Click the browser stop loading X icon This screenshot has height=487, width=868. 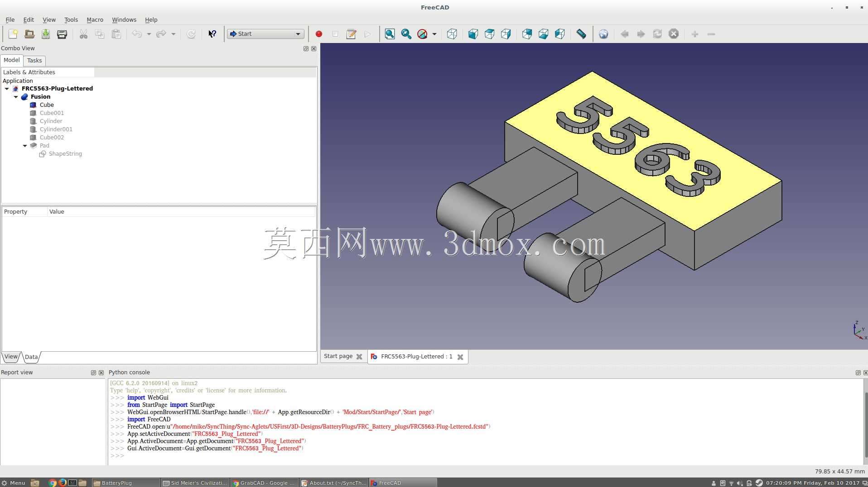[x=674, y=34]
